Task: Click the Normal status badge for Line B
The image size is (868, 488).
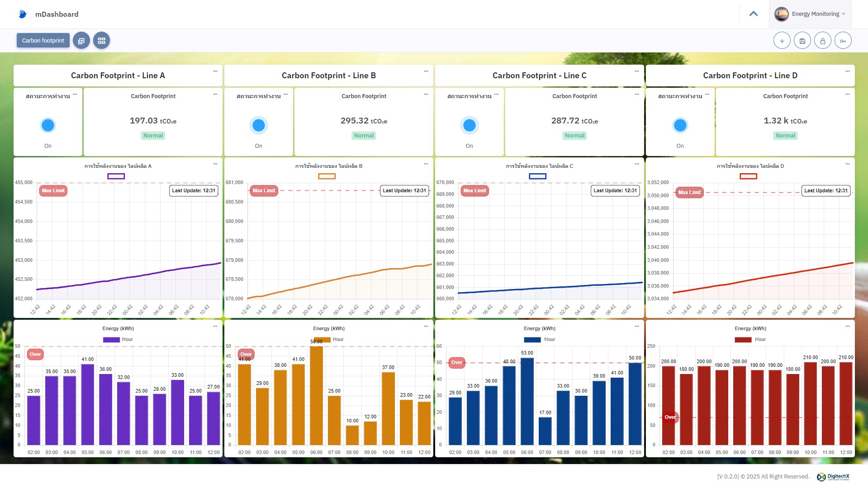Action: tap(364, 136)
